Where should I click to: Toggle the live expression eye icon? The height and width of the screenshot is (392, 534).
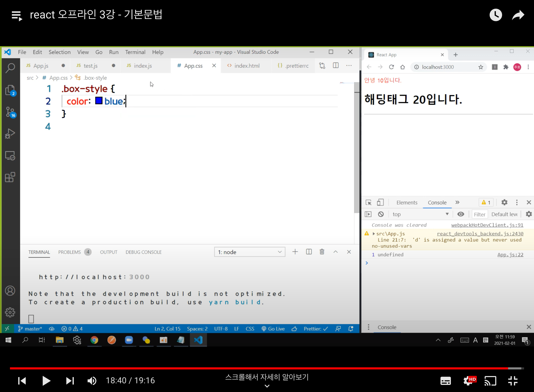point(461,214)
